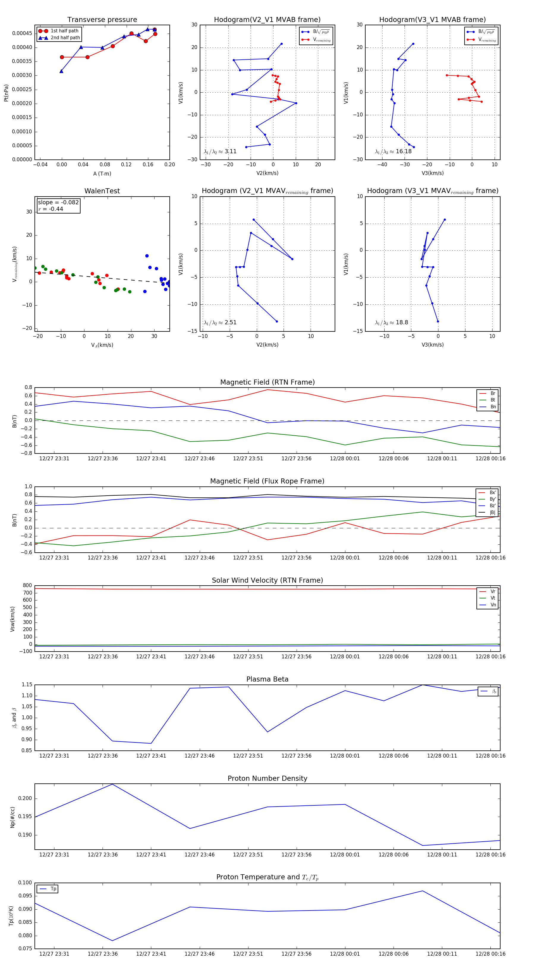Click "Bx'" legend entry in flux rope plot
Screen dimensions: 535x980
coord(487,493)
